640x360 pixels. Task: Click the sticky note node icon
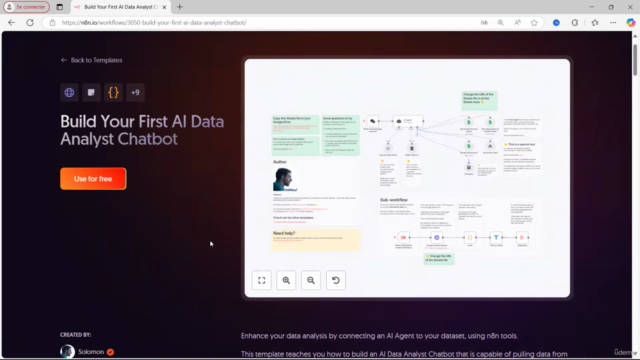91,93
